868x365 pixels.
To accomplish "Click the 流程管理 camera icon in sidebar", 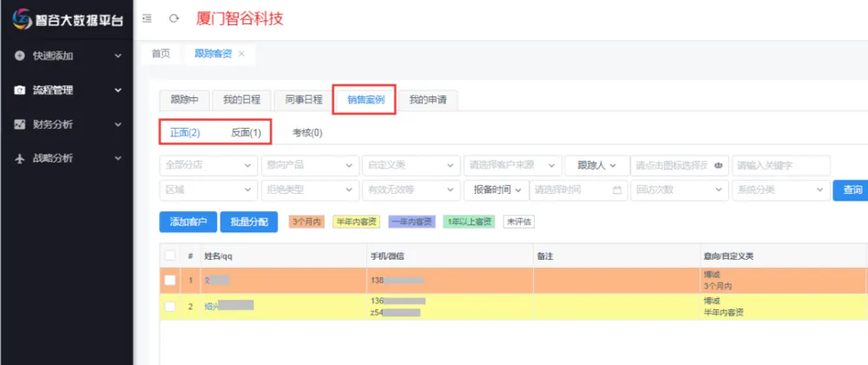I will (x=19, y=90).
